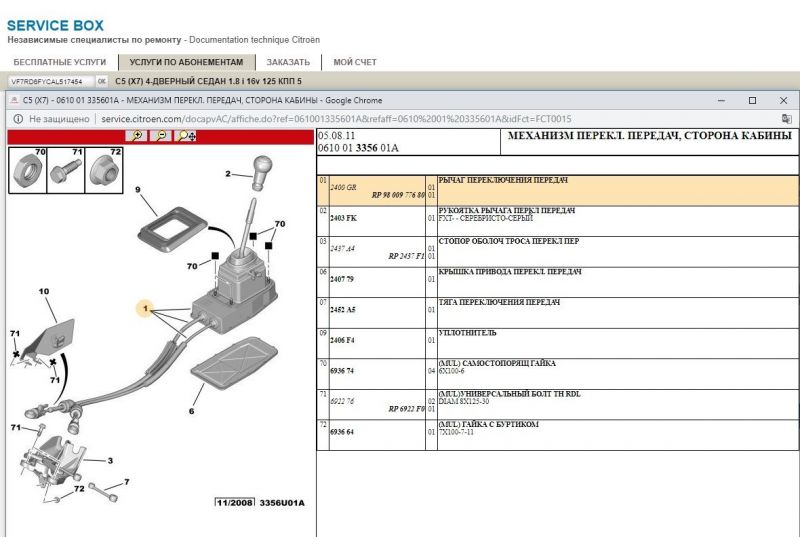Screen dimensions: 800x537
Task: Click part number 2403 FK in the table
Action: 344,218
